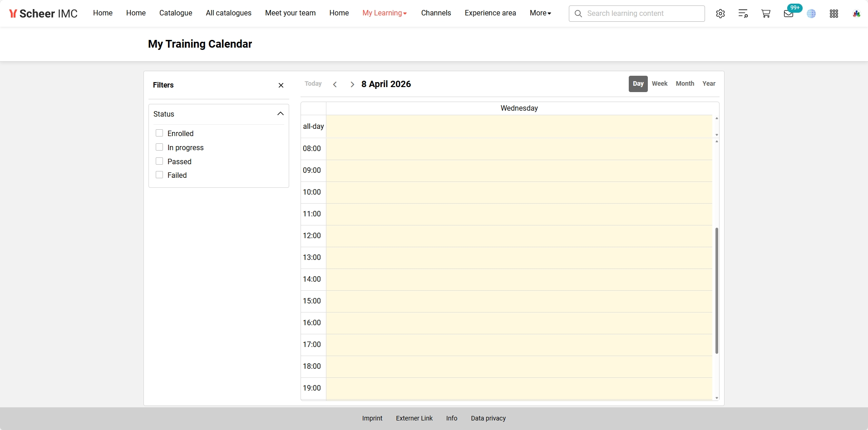Click the all-day row scroll up arrow
Image resolution: width=868 pixels, height=430 pixels.
coord(717,118)
